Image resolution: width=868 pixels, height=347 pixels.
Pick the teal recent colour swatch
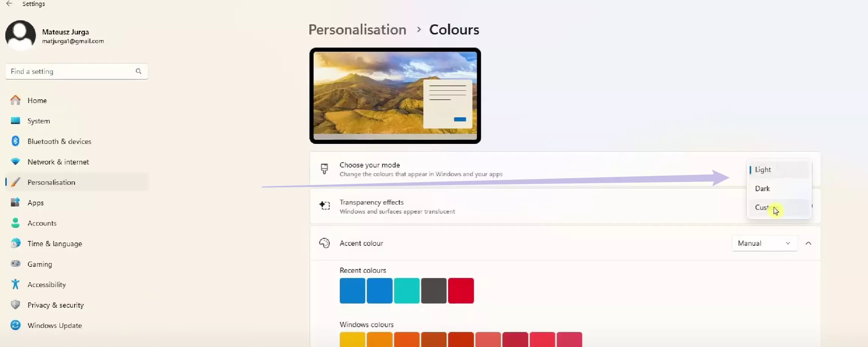(407, 290)
